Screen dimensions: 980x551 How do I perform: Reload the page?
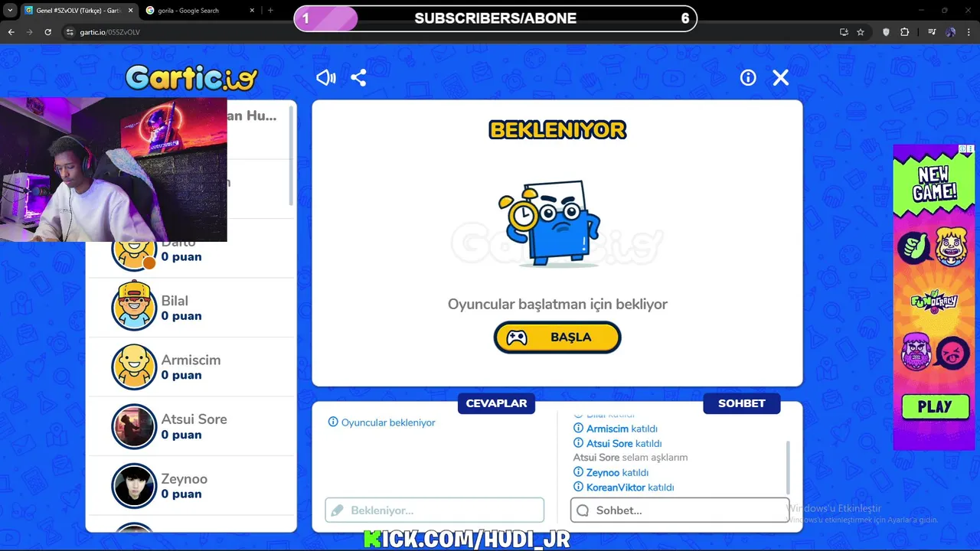[47, 32]
